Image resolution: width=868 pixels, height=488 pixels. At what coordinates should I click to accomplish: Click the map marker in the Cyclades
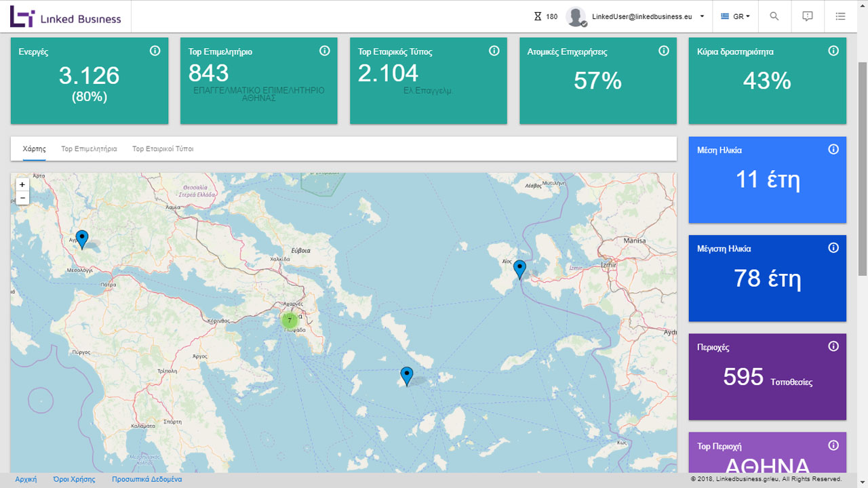[x=407, y=376]
